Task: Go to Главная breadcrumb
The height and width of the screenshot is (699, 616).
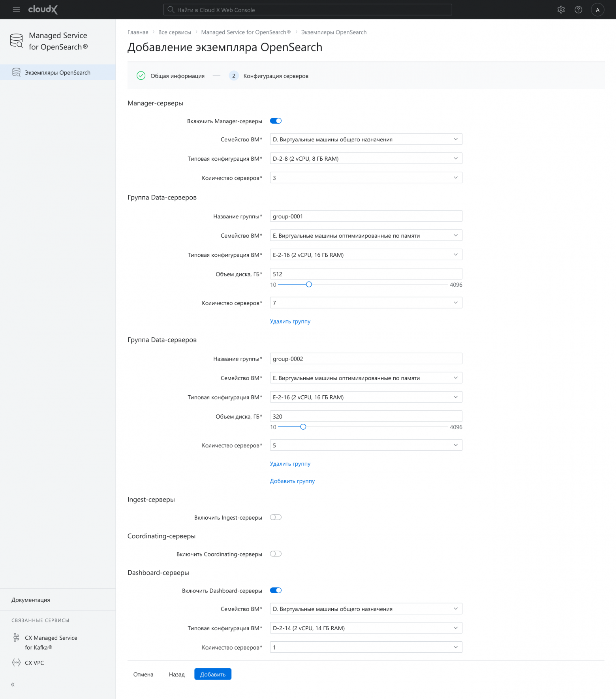Action: [x=138, y=32]
